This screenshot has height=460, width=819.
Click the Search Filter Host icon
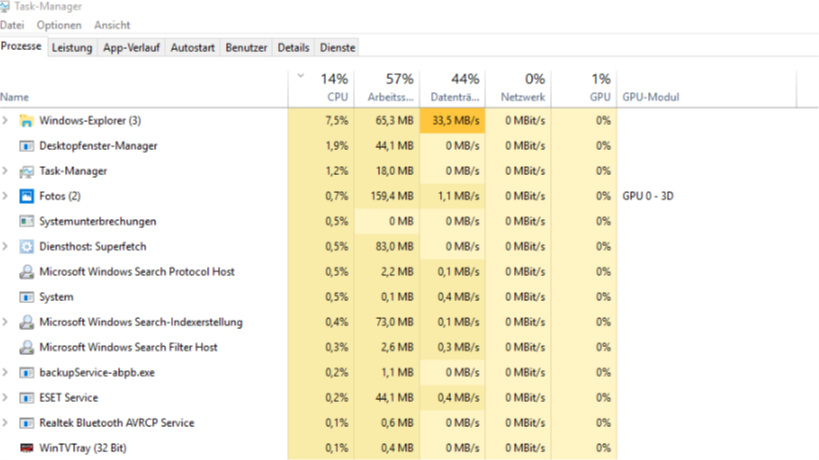(26, 347)
